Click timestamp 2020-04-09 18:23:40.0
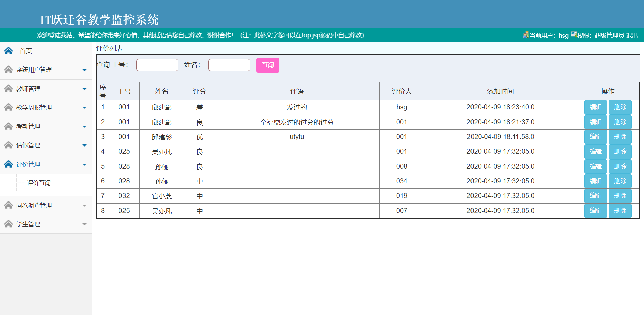 coord(500,107)
